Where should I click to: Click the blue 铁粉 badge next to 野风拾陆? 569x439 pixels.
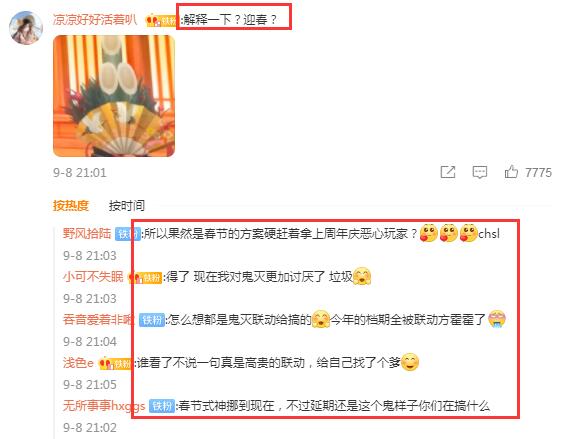[127, 234]
